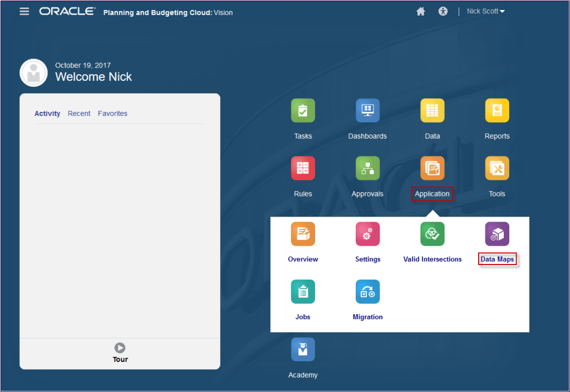Image resolution: width=570 pixels, height=392 pixels.
Task: Open the Rules calculator icon
Action: (x=303, y=168)
